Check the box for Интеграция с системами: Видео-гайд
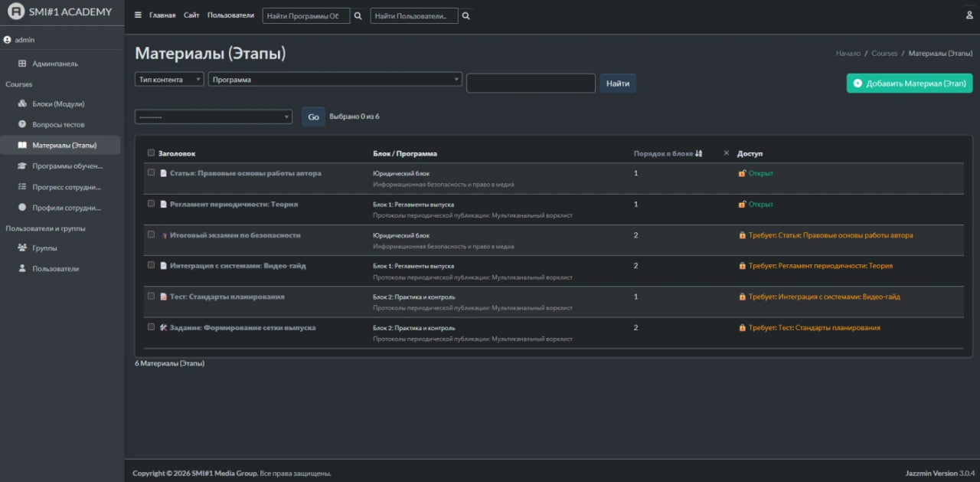980x482 pixels. [x=151, y=265]
